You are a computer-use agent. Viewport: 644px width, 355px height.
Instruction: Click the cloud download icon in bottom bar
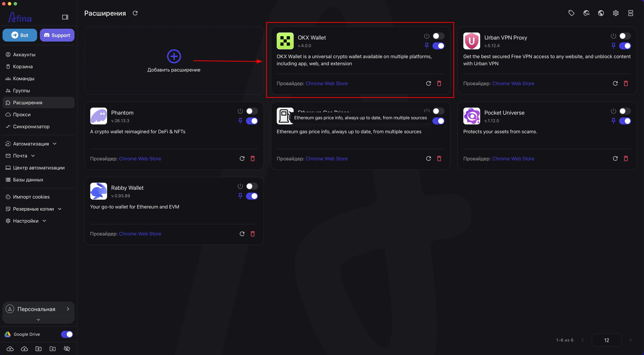[24, 349]
